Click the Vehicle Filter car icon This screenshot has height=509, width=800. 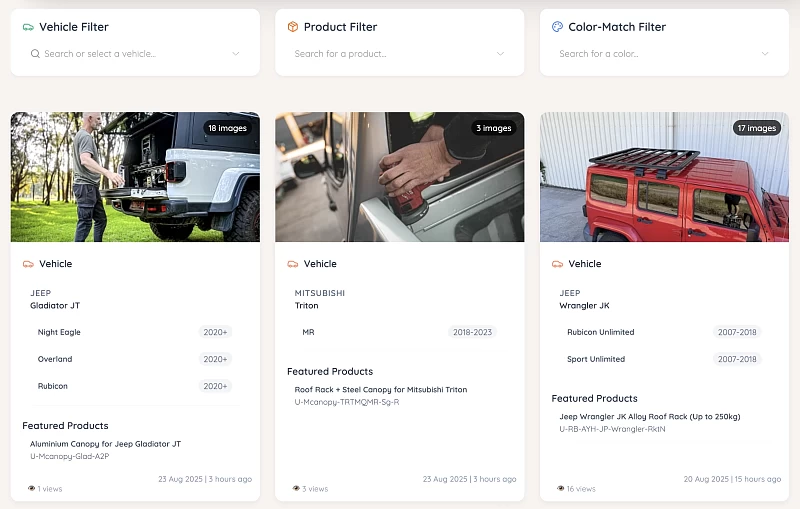click(28, 27)
